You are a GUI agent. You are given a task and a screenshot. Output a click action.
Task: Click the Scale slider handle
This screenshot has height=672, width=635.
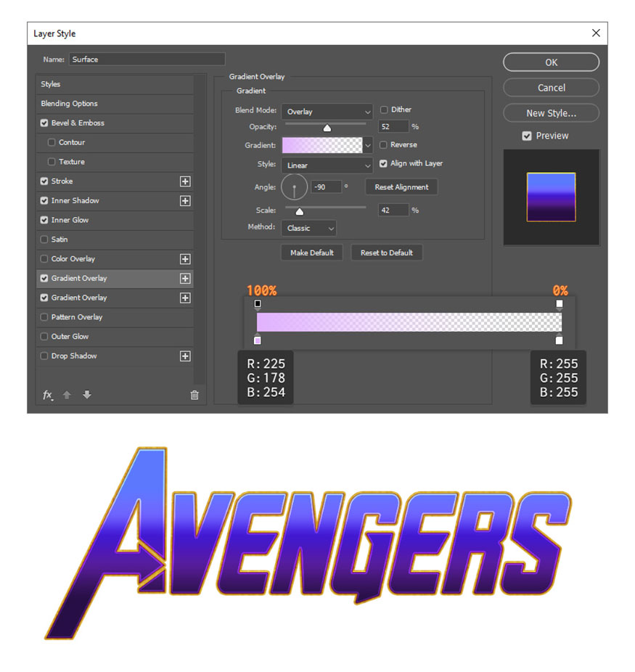300,212
